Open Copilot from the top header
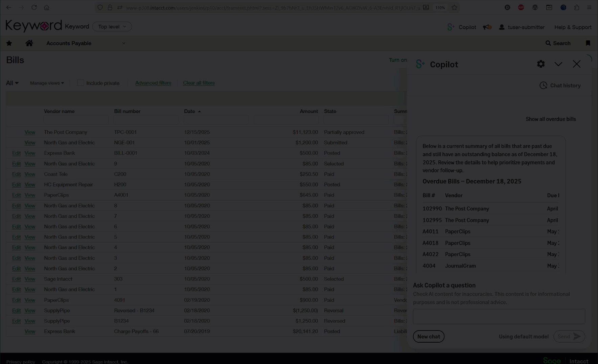Screen dimensions: 598x364 tap(461, 27)
